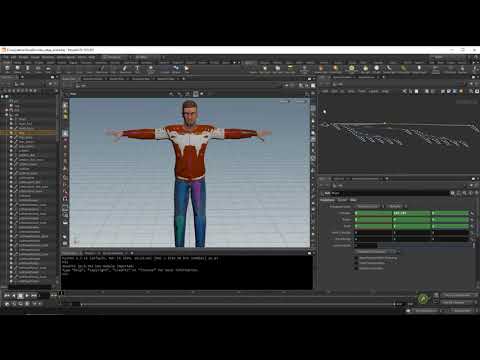Viewport: 480px width, 360px height.
Task: Select the Box shelf tool
Action: coord(7,69)
